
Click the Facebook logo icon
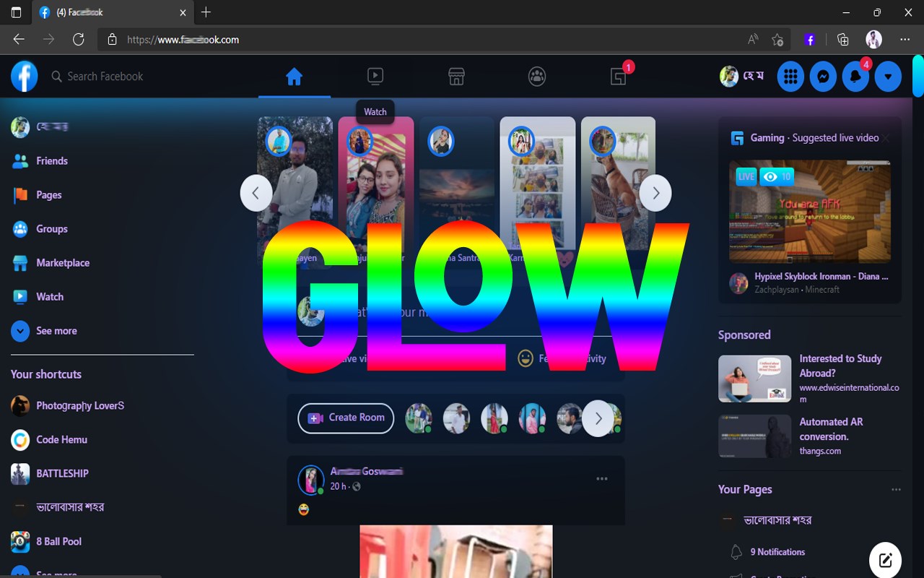pyautogui.click(x=24, y=76)
